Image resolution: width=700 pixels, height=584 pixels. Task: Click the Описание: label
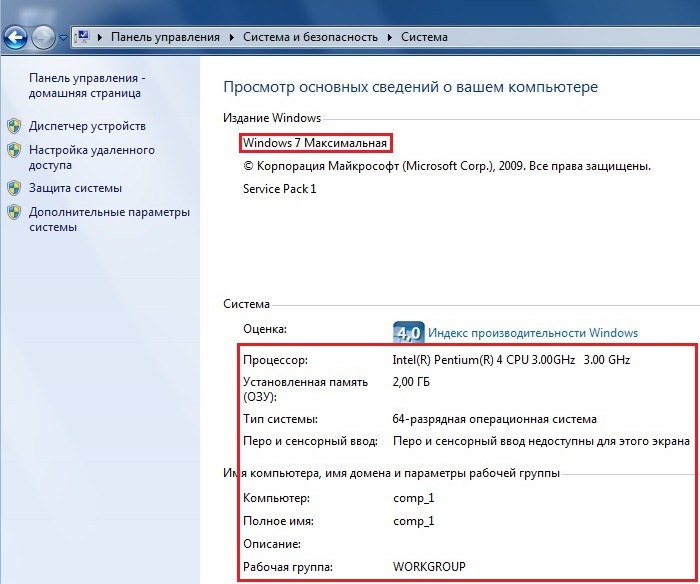click(x=272, y=544)
